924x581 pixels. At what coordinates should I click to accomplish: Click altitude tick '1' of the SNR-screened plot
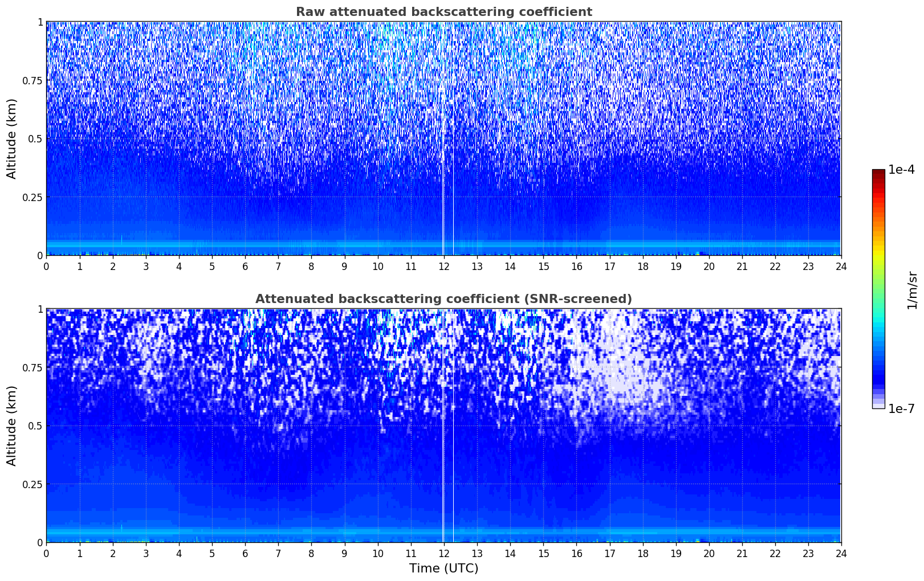40,309
